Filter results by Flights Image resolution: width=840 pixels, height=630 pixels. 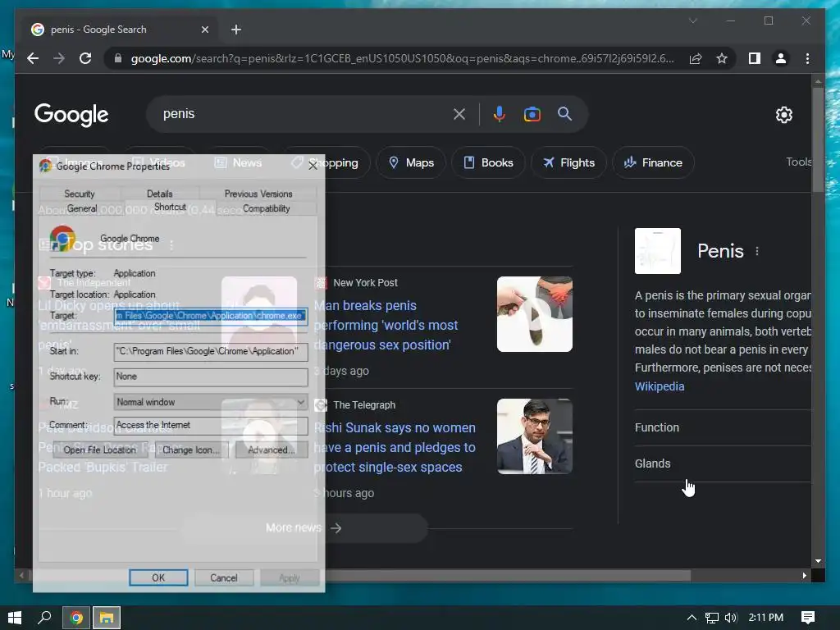point(568,162)
